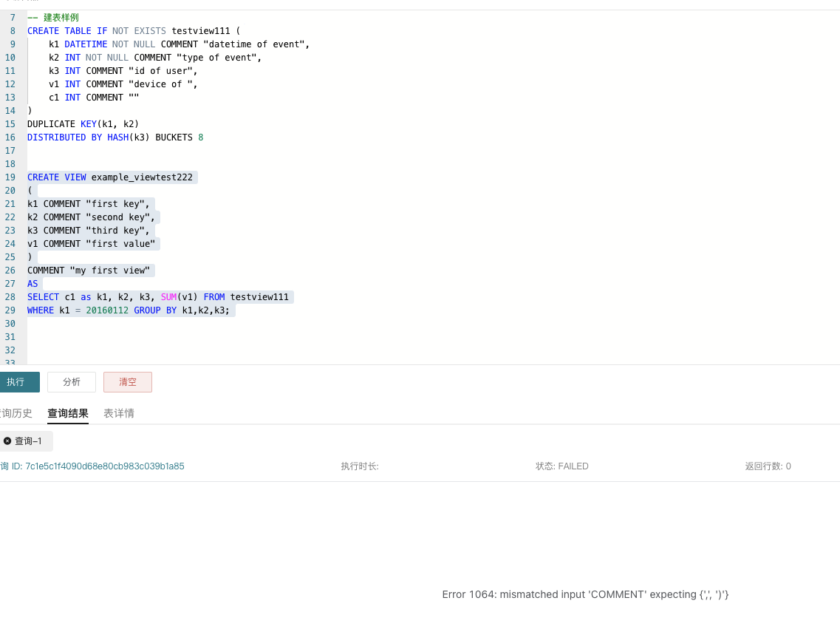Open the 表详情 tab
This screenshot has width=840, height=629.
click(x=119, y=413)
